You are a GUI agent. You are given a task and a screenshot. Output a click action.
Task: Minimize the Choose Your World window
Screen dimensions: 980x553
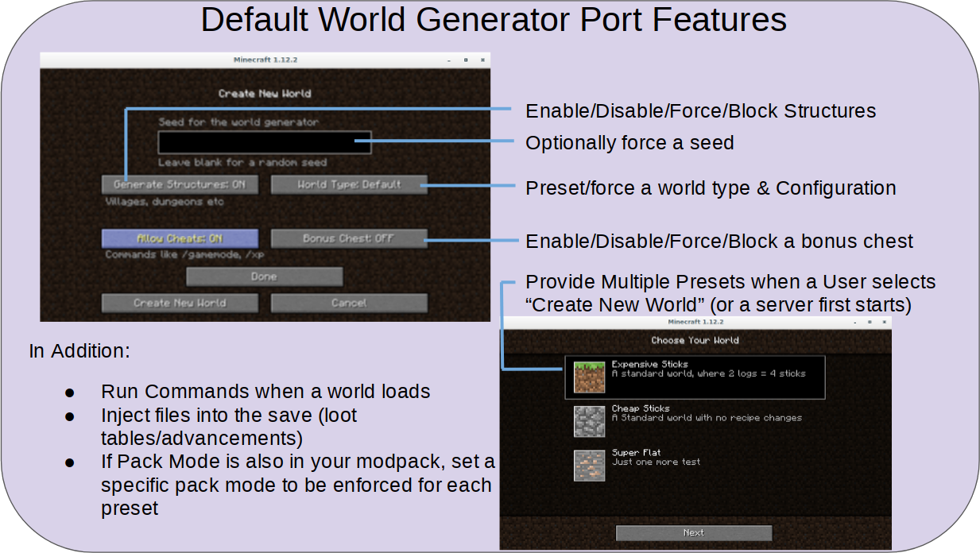tap(855, 322)
